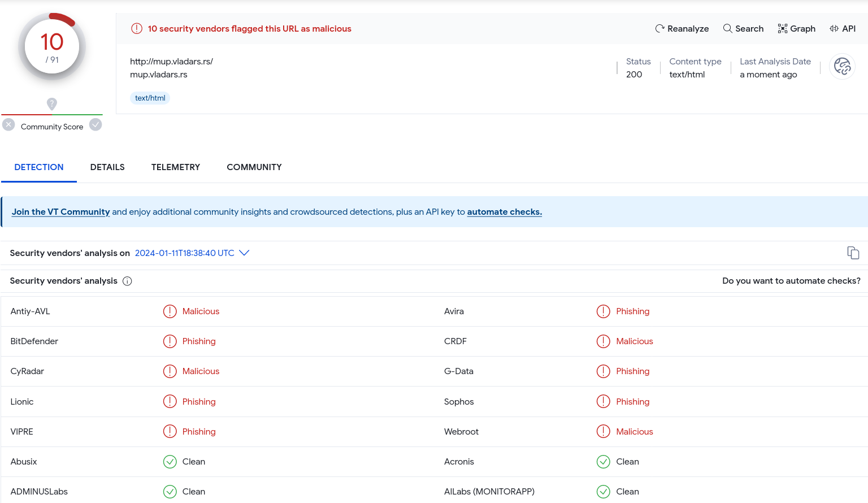Viewport: 868px width, 503px height.
Task: Click the CyRadar vendor name
Action: [x=27, y=371]
